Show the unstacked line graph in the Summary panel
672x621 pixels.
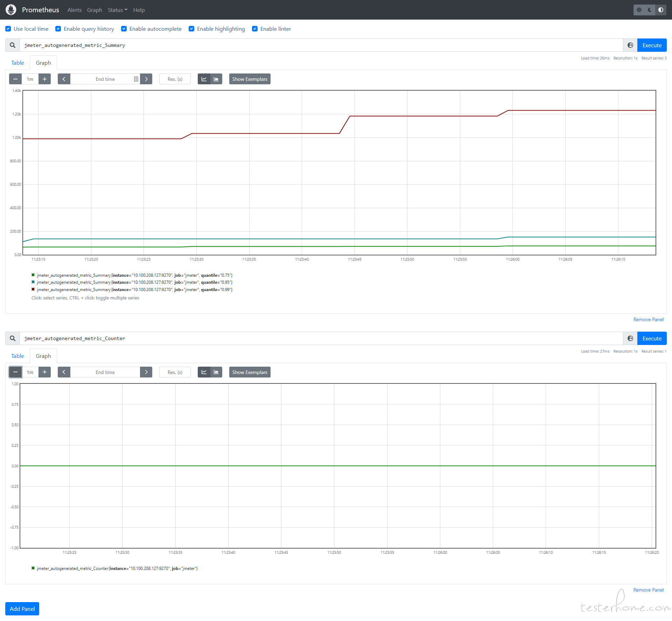point(204,79)
